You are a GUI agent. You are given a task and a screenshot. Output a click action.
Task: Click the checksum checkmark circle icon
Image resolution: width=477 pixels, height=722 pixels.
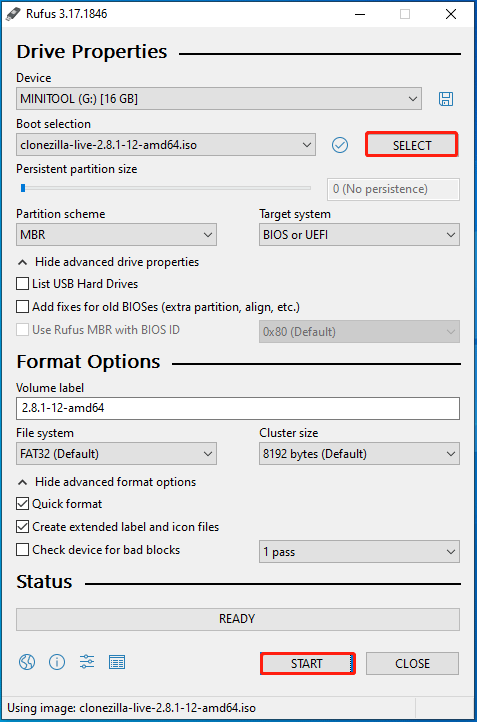click(x=340, y=146)
